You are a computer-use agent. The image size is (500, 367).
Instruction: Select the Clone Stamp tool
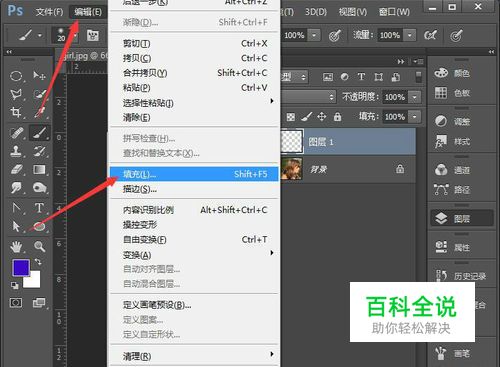(x=16, y=151)
